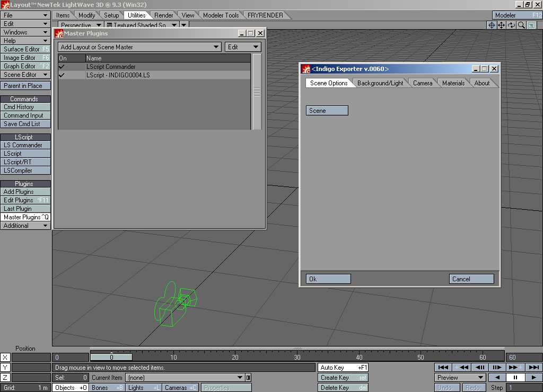Screen dimensions: 543x392
Task: Click the Cancel button in Indigo Exporter
Action: [x=471, y=279]
